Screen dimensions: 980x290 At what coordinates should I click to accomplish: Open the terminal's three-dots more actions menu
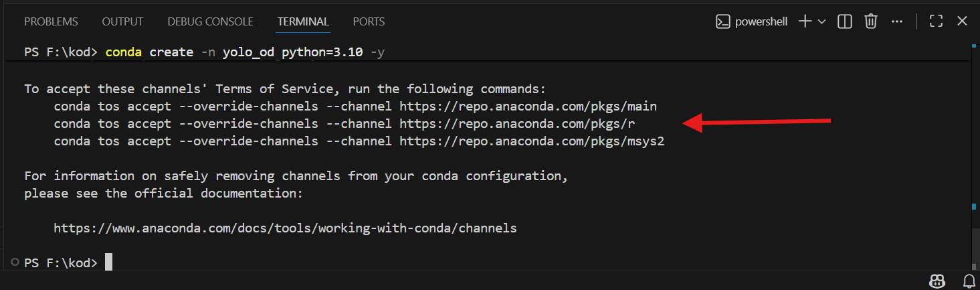point(897,21)
